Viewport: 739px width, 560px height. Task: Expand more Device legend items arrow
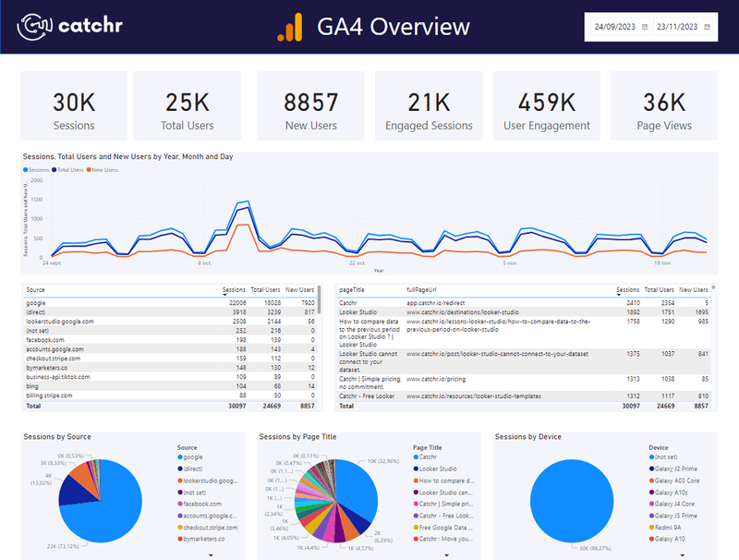pos(682,555)
